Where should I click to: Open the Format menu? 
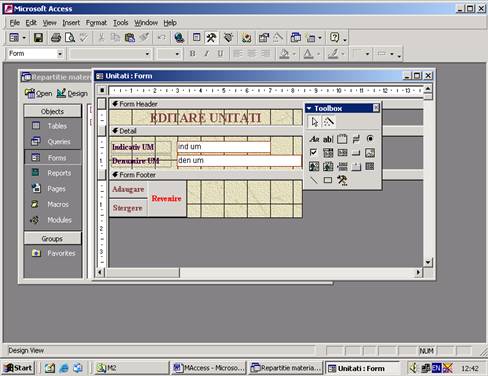pyautogui.click(x=96, y=23)
